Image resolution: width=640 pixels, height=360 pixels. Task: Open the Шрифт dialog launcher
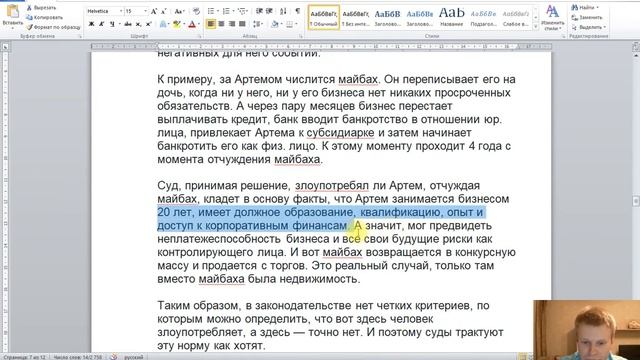200,36
